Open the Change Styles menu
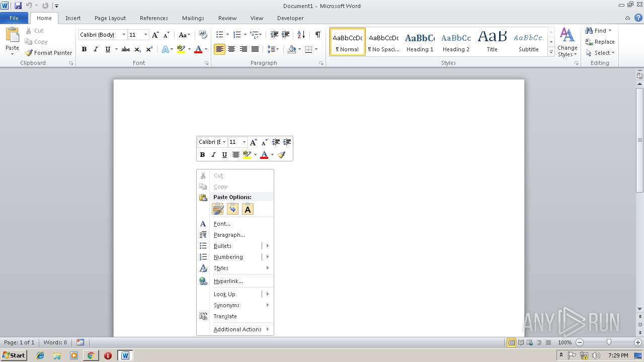 point(567,42)
